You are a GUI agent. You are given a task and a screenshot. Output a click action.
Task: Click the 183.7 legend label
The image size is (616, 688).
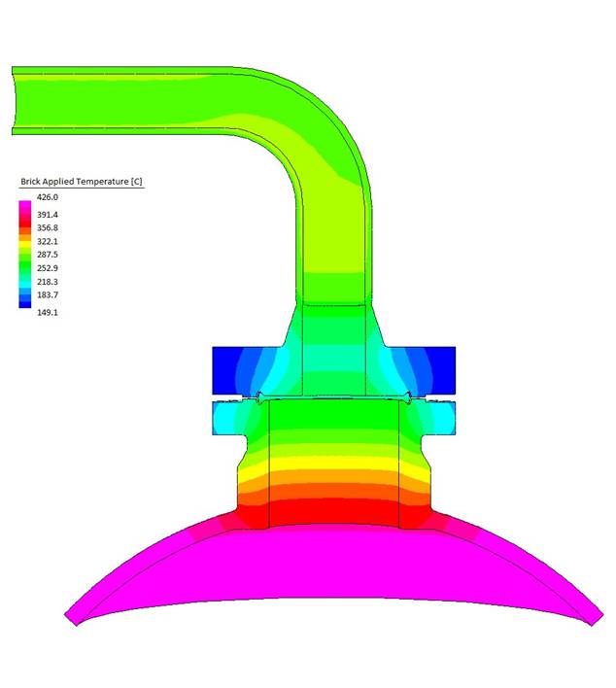pyautogui.click(x=48, y=295)
